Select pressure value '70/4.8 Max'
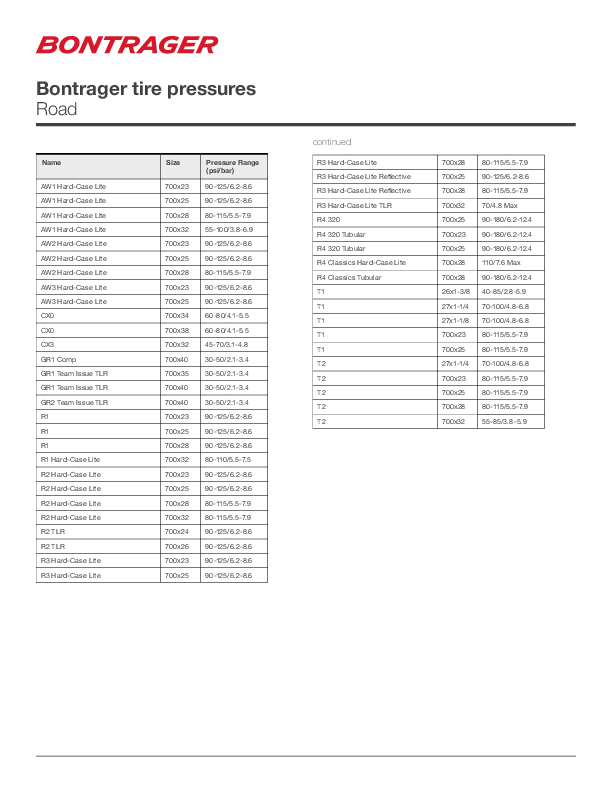This screenshot has height=792, width=612. pyautogui.click(x=499, y=206)
